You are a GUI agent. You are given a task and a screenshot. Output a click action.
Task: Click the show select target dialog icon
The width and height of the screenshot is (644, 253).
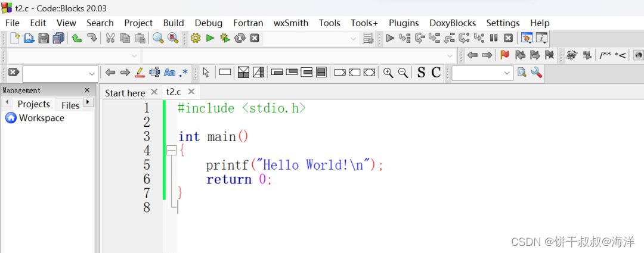[x=369, y=38]
